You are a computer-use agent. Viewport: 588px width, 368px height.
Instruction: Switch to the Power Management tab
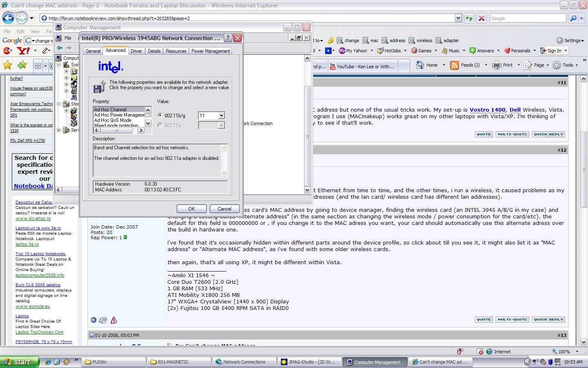(x=211, y=51)
